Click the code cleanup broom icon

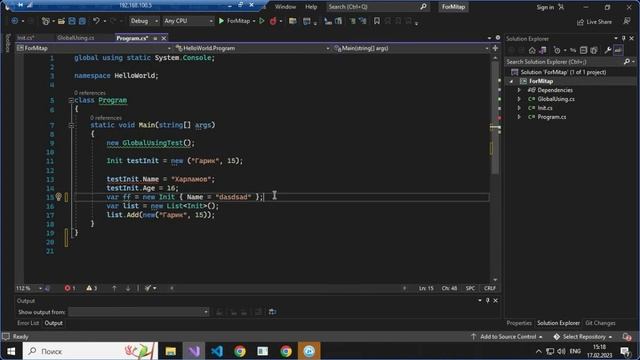tap(148, 288)
